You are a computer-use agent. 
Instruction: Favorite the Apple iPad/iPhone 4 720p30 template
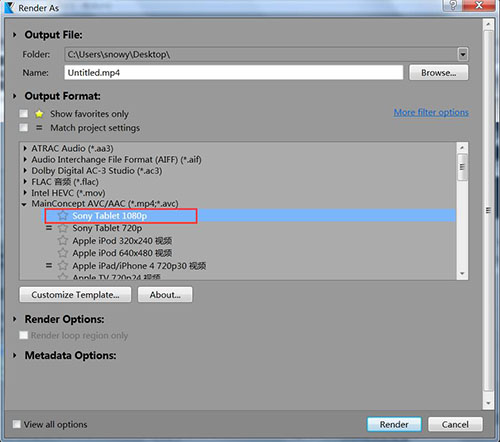click(x=63, y=266)
